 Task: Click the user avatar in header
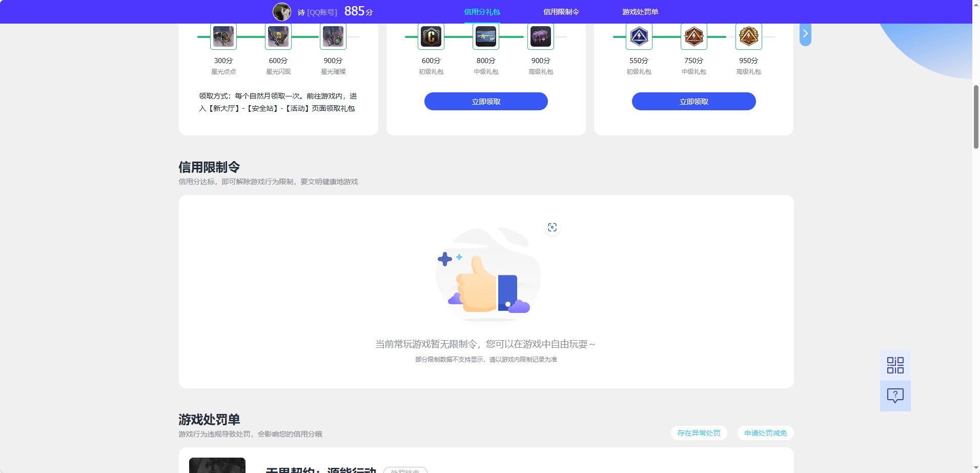(281, 12)
